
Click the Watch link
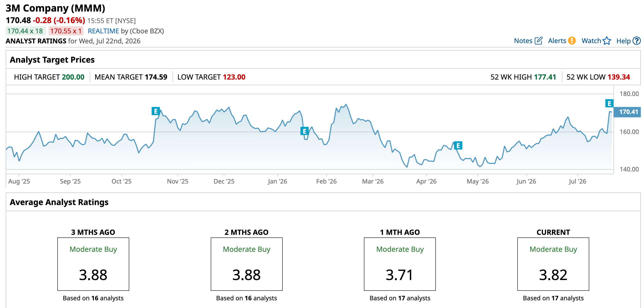[x=591, y=41]
